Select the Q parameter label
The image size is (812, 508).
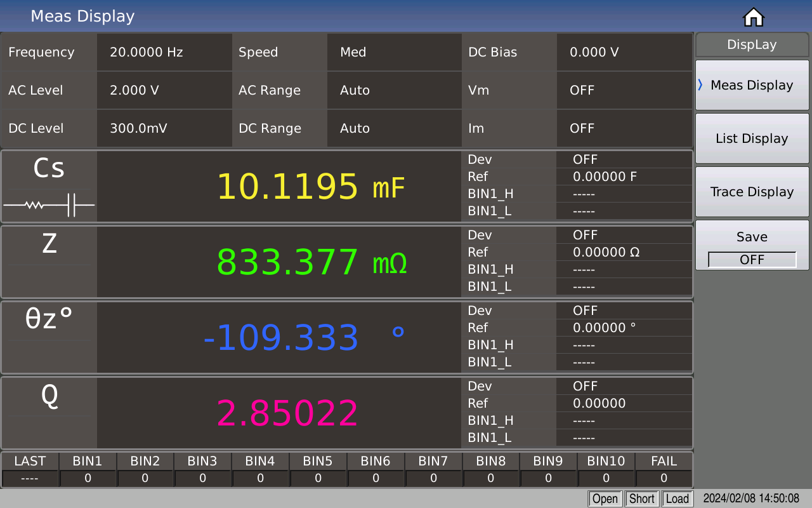[x=49, y=396]
